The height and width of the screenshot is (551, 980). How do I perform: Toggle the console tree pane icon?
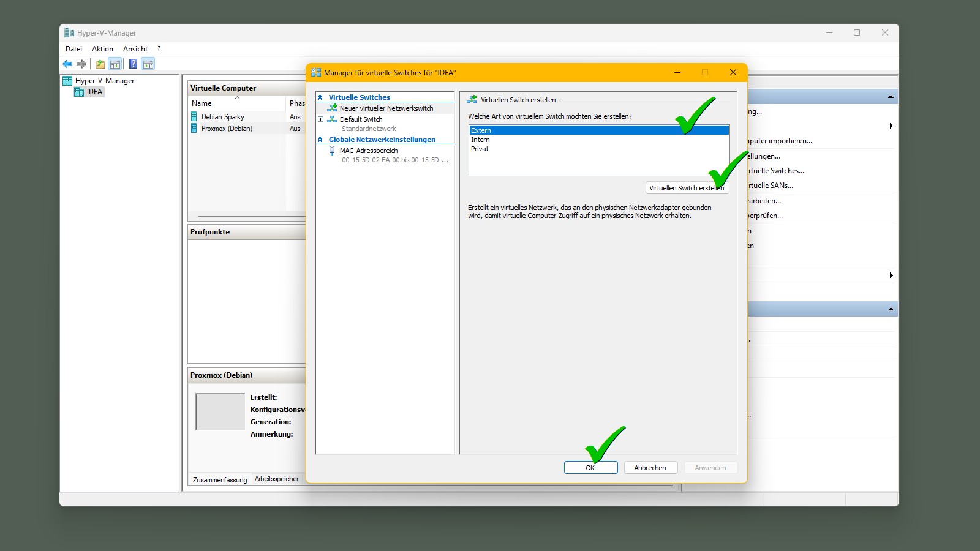tap(115, 64)
